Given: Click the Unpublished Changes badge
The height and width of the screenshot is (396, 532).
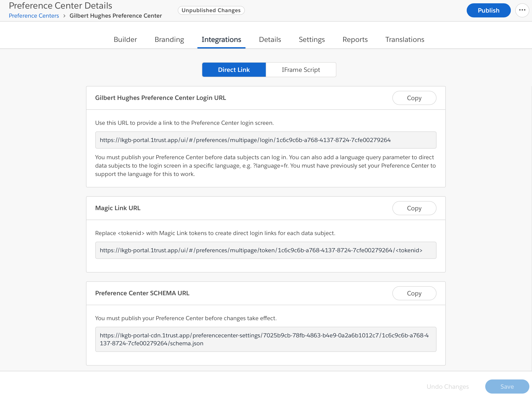Looking at the screenshot, I should pyautogui.click(x=211, y=10).
